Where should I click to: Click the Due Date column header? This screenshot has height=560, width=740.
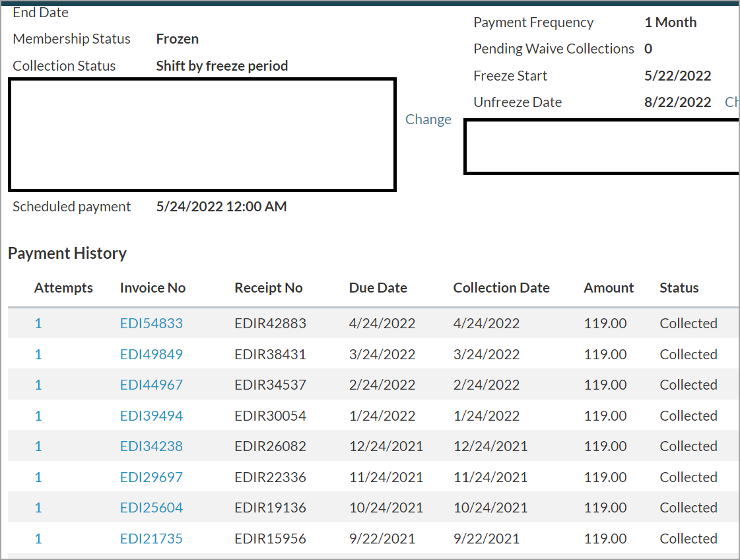coord(378,288)
